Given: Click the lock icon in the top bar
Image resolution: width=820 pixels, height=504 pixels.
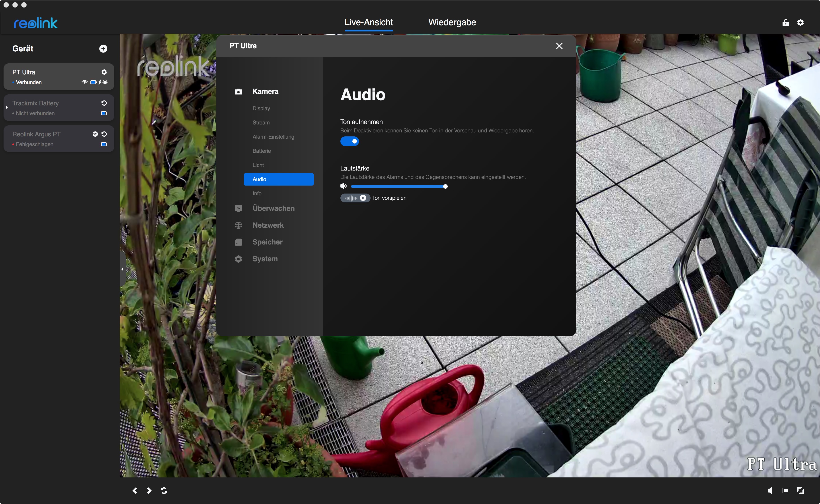Looking at the screenshot, I should [786, 22].
